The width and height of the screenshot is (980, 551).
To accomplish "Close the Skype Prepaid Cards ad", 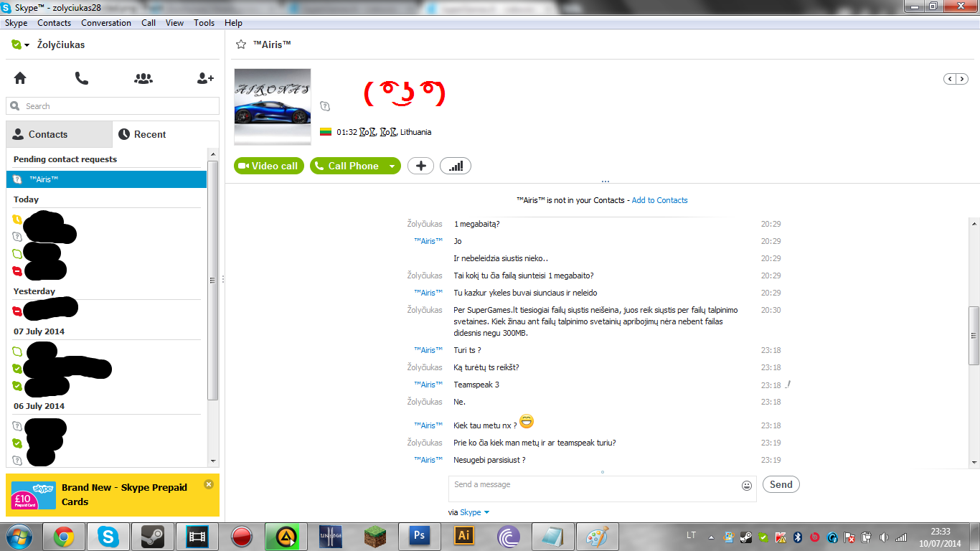I will click(x=209, y=484).
